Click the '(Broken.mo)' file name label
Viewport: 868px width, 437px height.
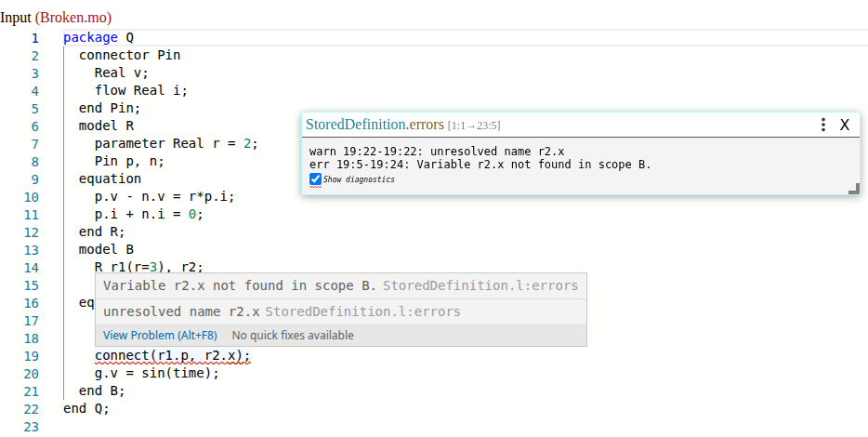tap(73, 18)
